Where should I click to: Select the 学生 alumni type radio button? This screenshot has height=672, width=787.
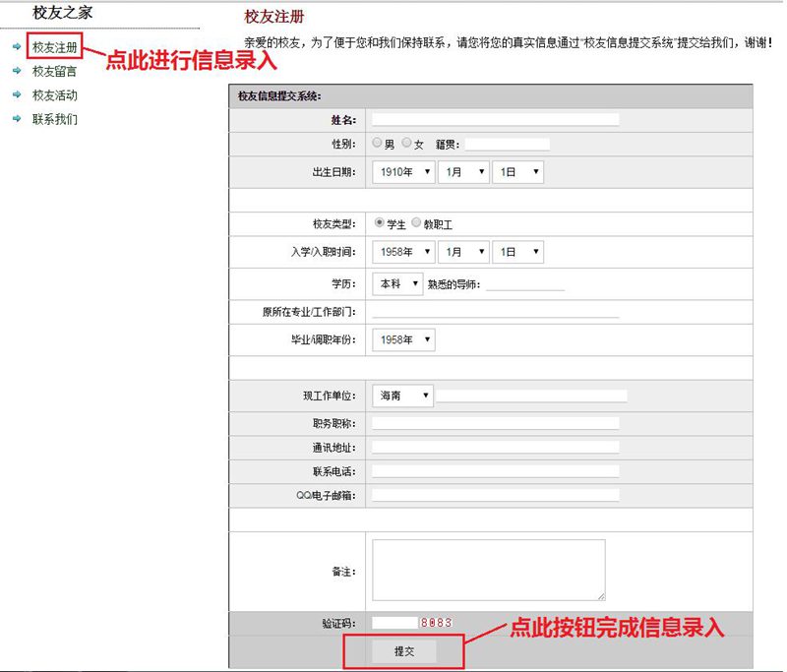pyautogui.click(x=380, y=223)
